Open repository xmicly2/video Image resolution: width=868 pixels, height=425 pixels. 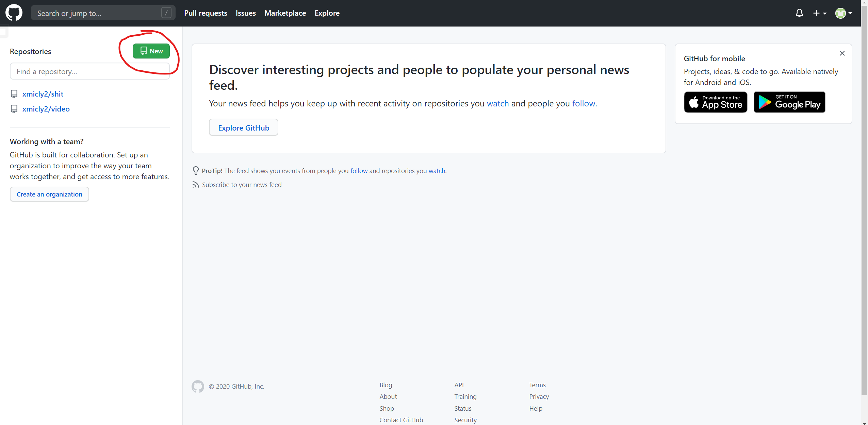pos(46,109)
